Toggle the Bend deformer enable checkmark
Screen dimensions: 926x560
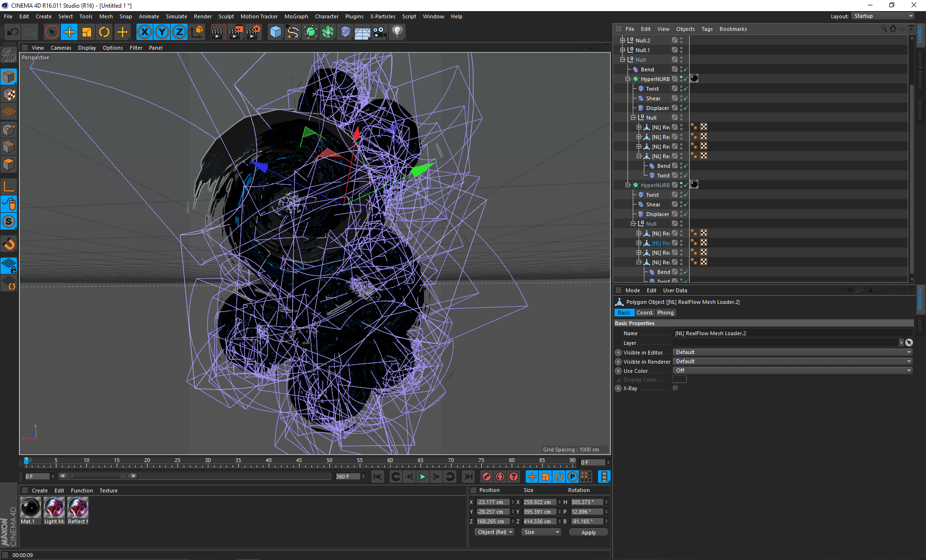pos(685,69)
